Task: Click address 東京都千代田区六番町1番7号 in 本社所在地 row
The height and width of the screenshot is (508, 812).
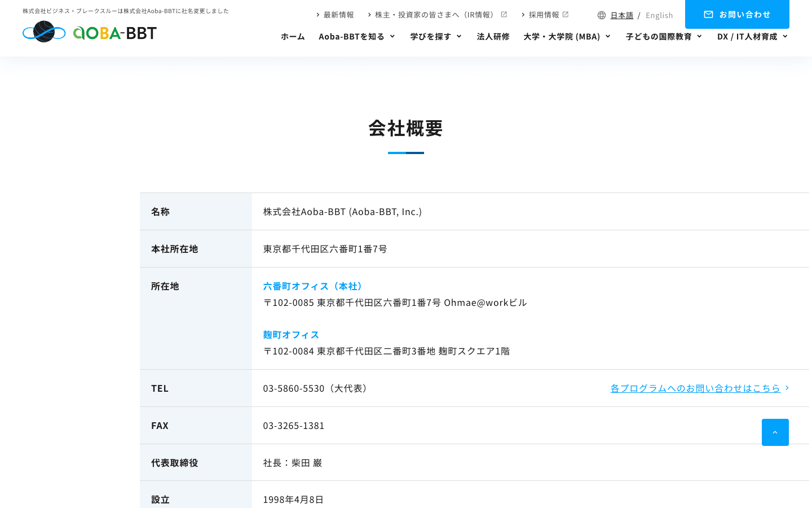Action: (325, 249)
